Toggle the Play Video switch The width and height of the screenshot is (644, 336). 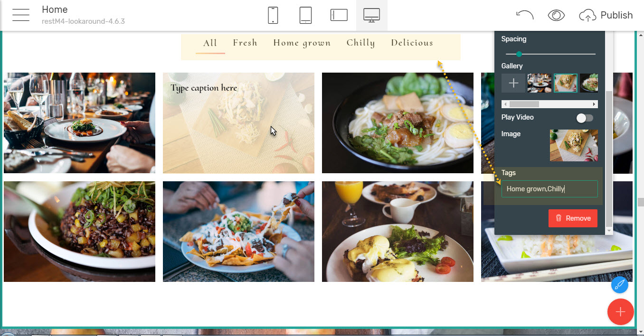click(585, 118)
